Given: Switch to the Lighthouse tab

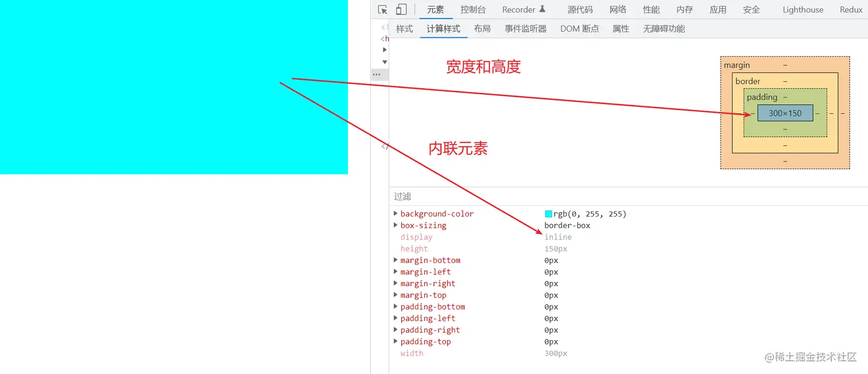Looking at the screenshot, I should click(x=803, y=10).
